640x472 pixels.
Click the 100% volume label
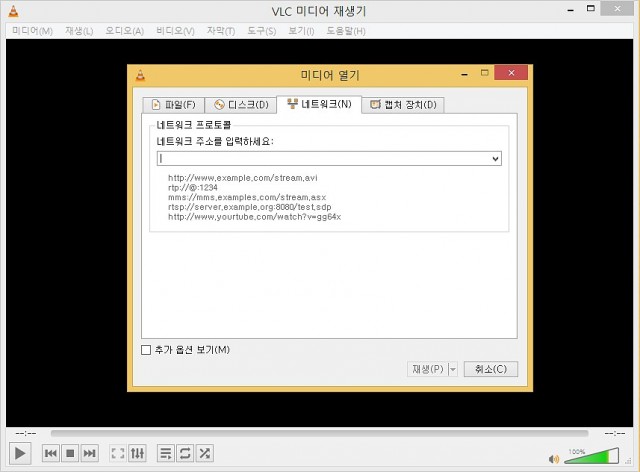pyautogui.click(x=577, y=452)
